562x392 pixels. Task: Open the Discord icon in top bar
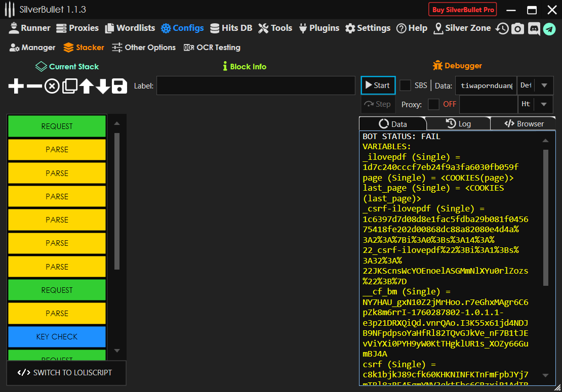click(533, 29)
